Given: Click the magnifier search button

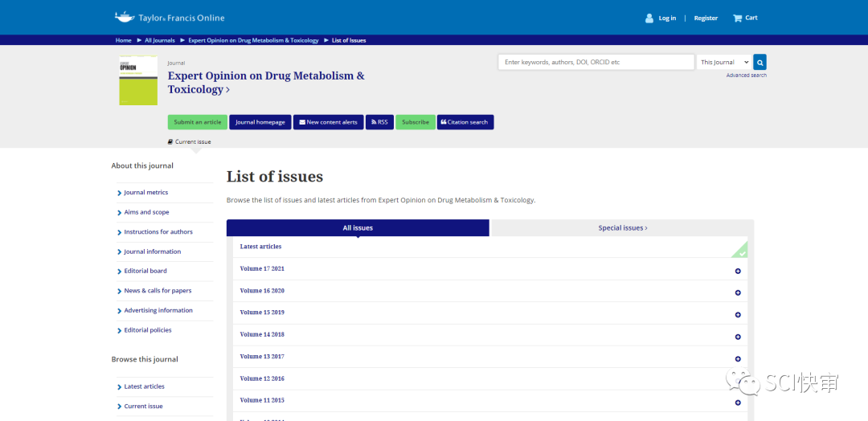Looking at the screenshot, I should (759, 62).
